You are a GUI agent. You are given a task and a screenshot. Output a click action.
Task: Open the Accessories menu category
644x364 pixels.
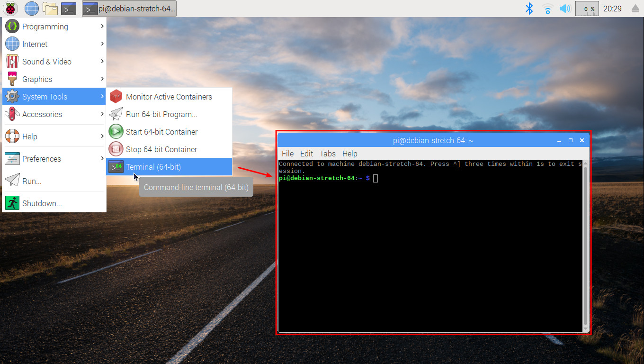point(54,114)
